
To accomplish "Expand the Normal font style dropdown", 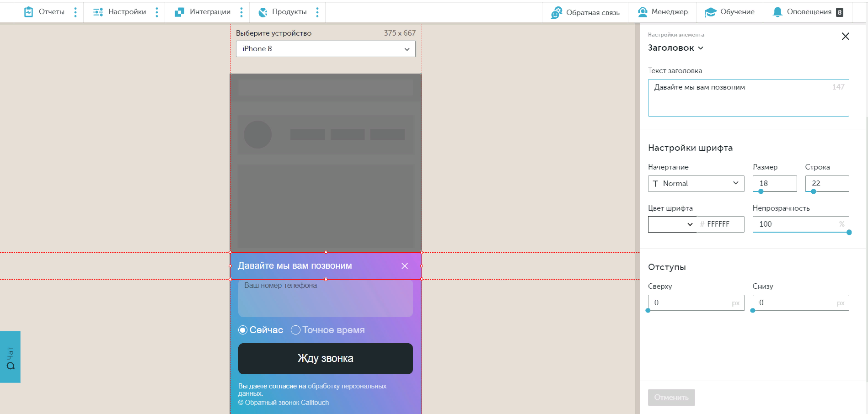I will click(x=696, y=183).
